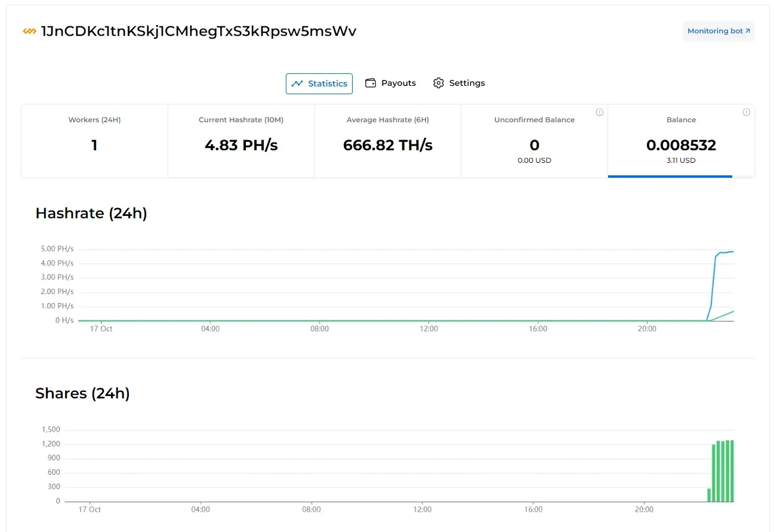Click the Hashrate (24h) chart heading
This screenshot has height=532, width=774.
click(91, 214)
